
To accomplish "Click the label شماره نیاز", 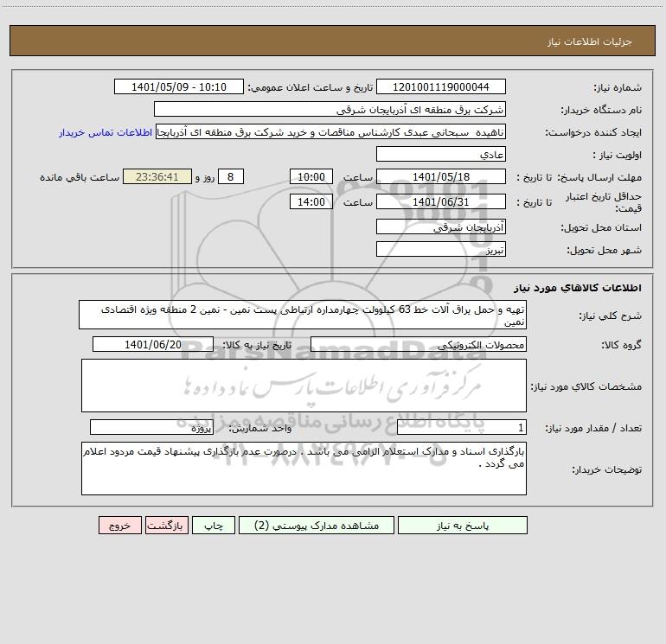I will pos(618,87).
